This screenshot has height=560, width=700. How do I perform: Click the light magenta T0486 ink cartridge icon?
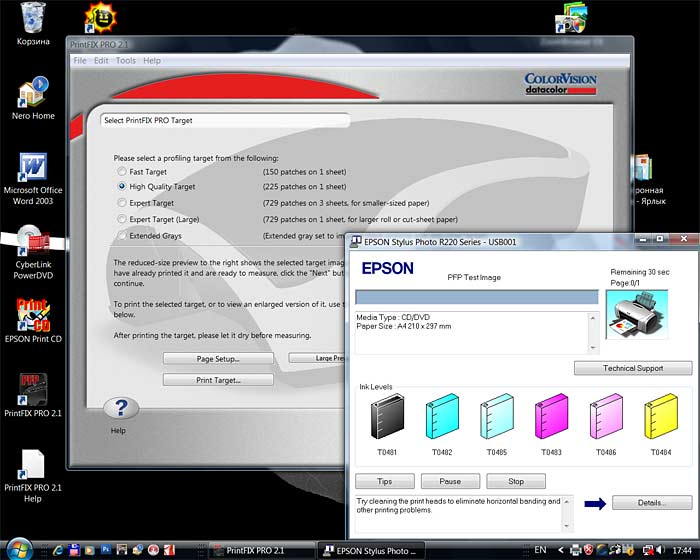tap(606, 416)
